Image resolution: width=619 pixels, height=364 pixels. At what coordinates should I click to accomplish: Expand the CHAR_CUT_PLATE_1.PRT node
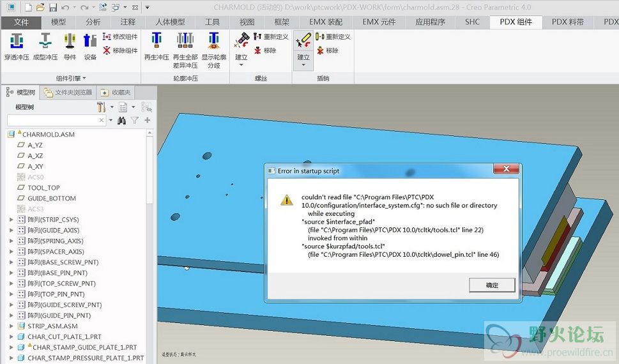click(11, 337)
